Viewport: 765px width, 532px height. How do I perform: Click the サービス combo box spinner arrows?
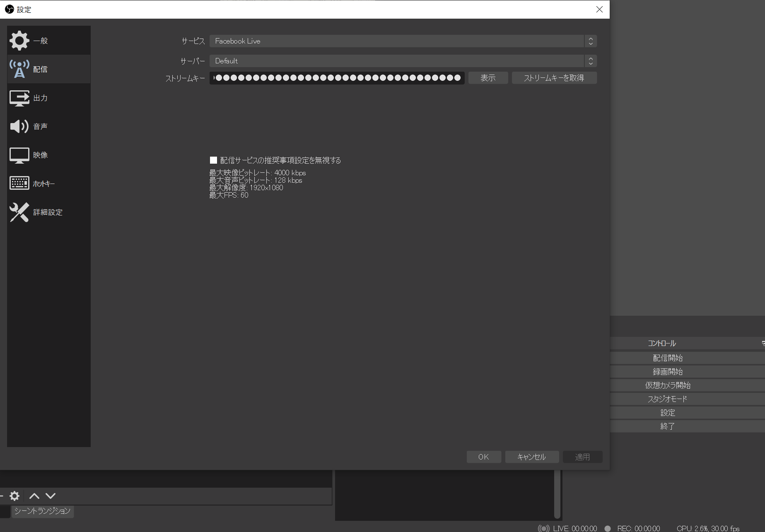tap(591, 41)
